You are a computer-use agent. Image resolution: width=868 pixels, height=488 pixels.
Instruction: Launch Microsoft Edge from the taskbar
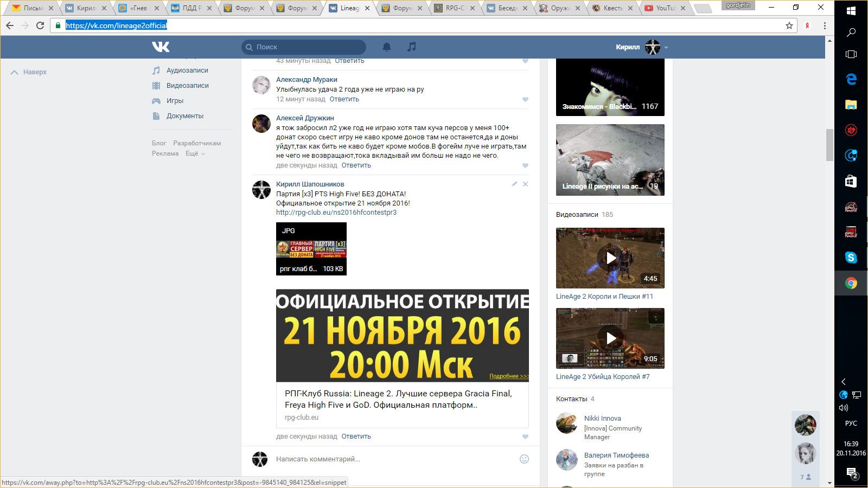click(851, 79)
